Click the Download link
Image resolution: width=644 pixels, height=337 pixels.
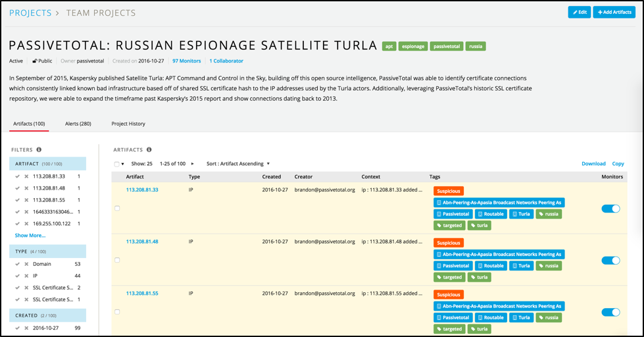click(x=593, y=164)
